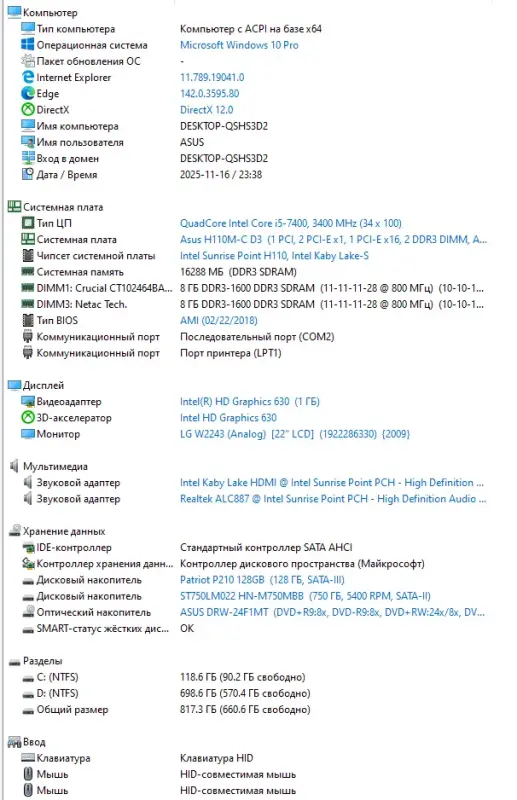Click the Видеоадаптер icon

(28, 402)
